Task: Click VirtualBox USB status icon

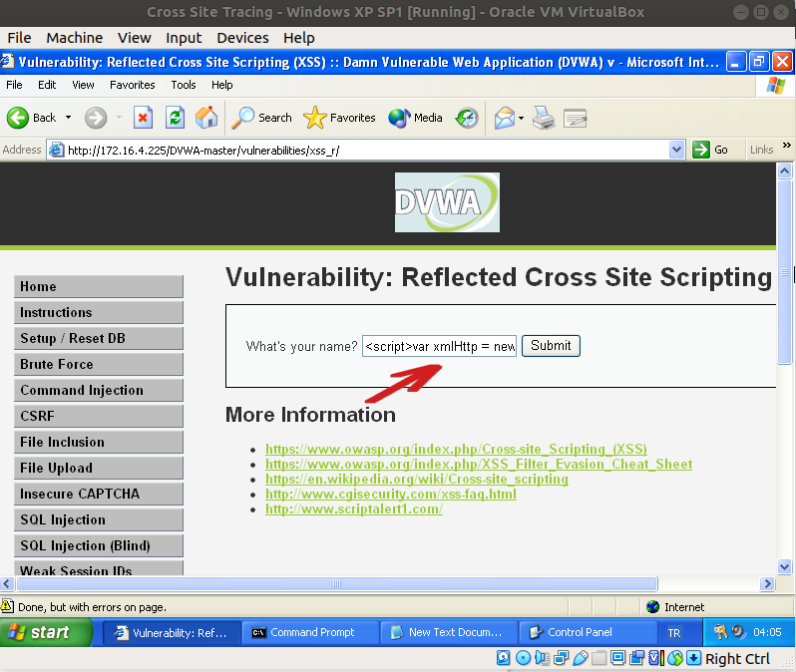Action: [x=580, y=658]
